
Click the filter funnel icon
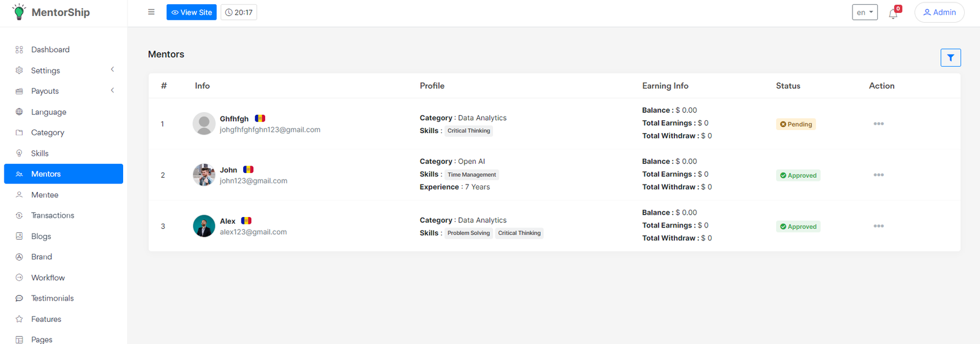[950, 58]
